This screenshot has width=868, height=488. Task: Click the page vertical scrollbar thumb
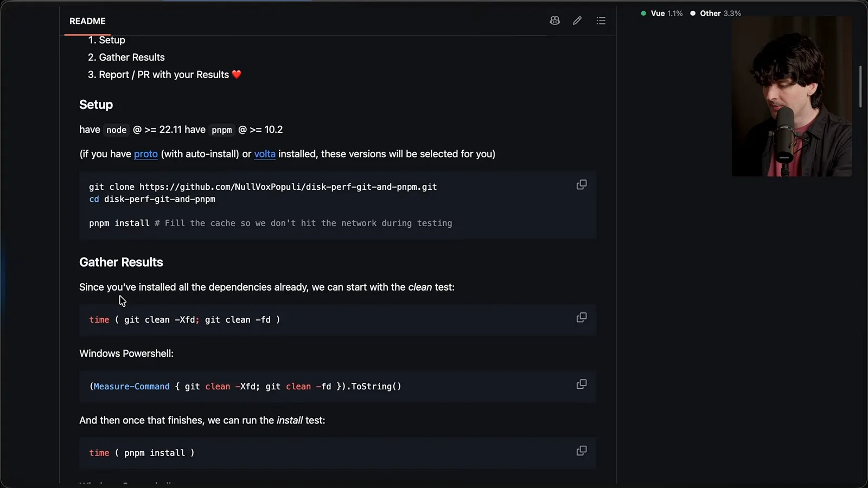[860, 87]
